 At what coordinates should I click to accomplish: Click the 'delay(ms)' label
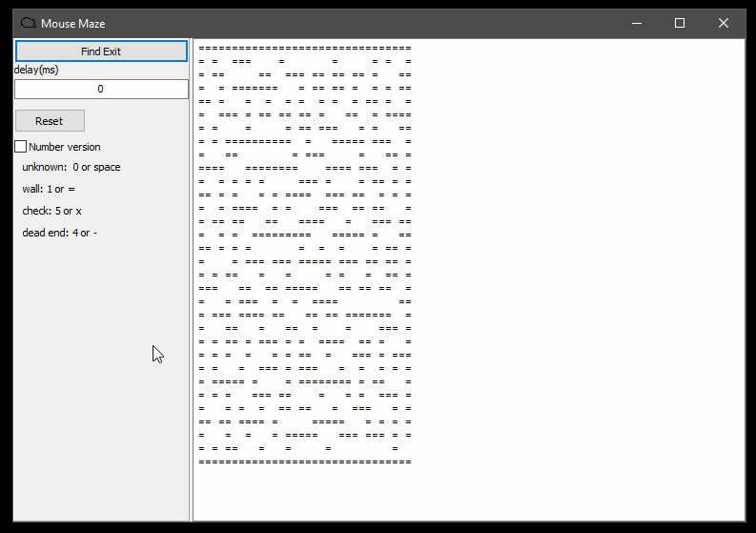click(36, 70)
